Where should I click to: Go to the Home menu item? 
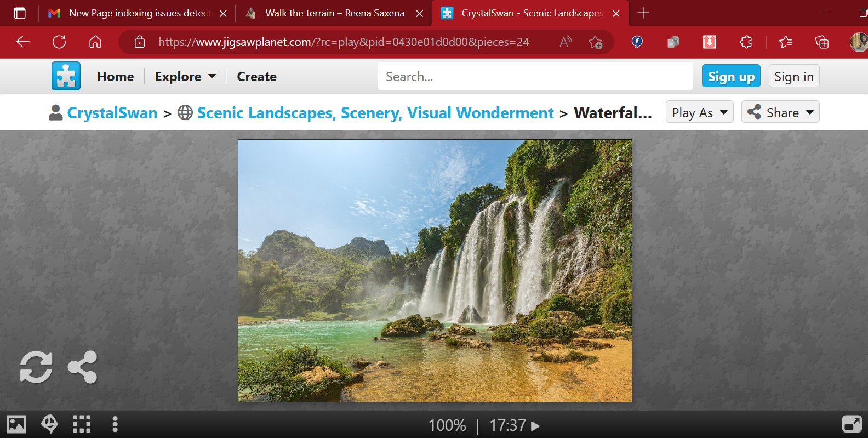coord(115,77)
